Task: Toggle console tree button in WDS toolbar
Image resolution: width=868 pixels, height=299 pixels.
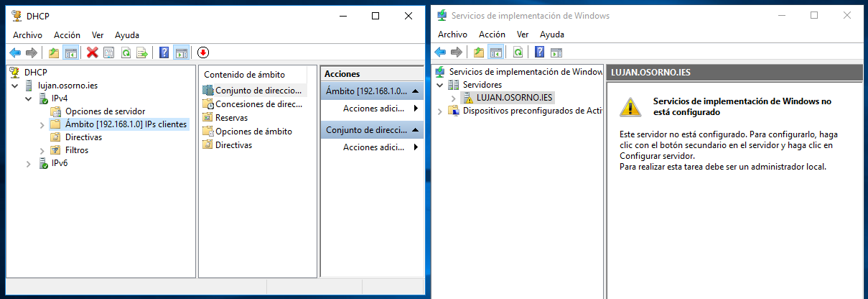Action: click(495, 52)
